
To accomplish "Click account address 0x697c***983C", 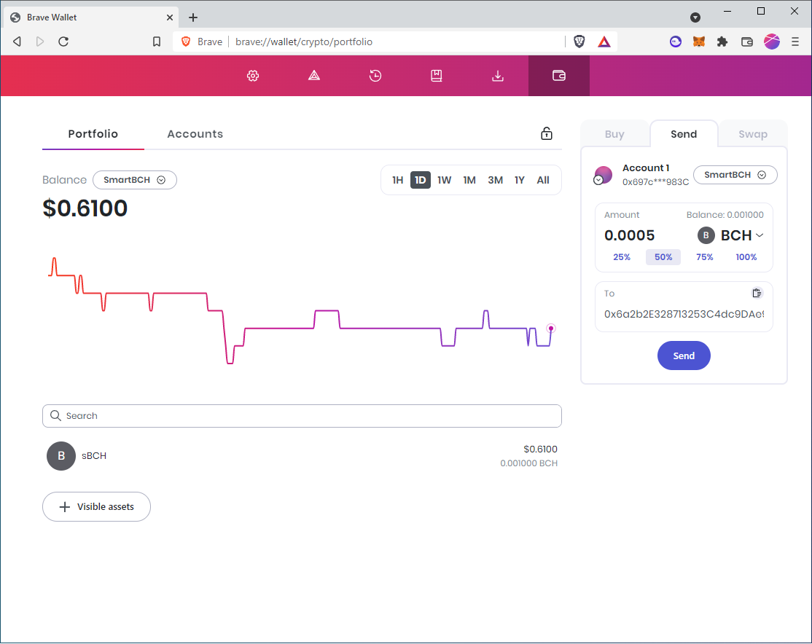I will click(x=655, y=182).
